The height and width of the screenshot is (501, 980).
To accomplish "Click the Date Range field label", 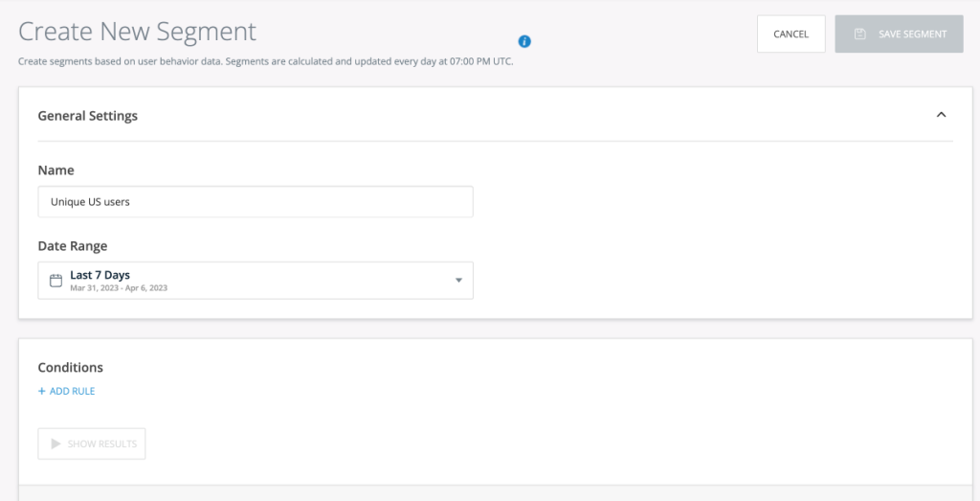I will [73, 246].
